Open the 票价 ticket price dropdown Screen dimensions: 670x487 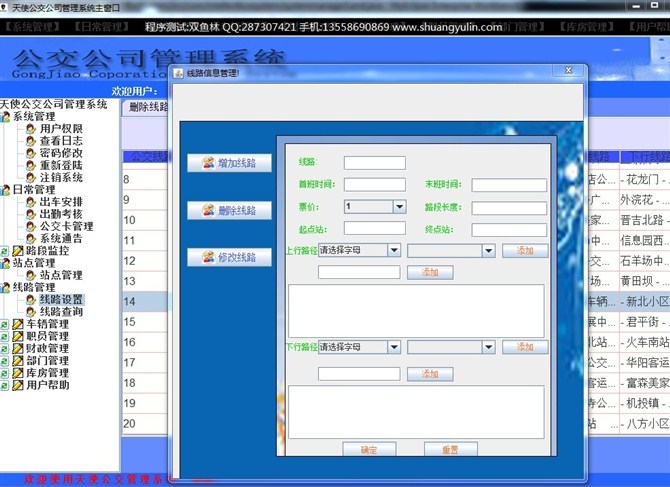(x=399, y=207)
